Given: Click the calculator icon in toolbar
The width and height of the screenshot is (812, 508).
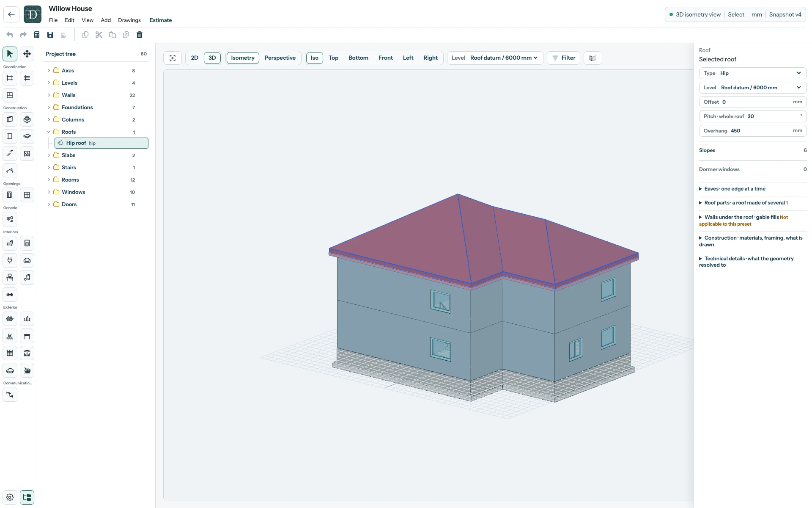Looking at the screenshot, I should coord(37,35).
